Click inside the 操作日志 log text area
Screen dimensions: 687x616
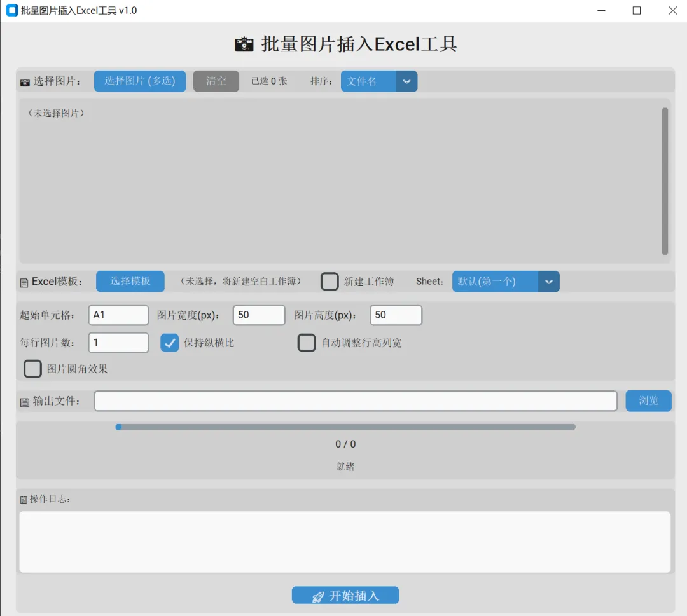(x=345, y=542)
